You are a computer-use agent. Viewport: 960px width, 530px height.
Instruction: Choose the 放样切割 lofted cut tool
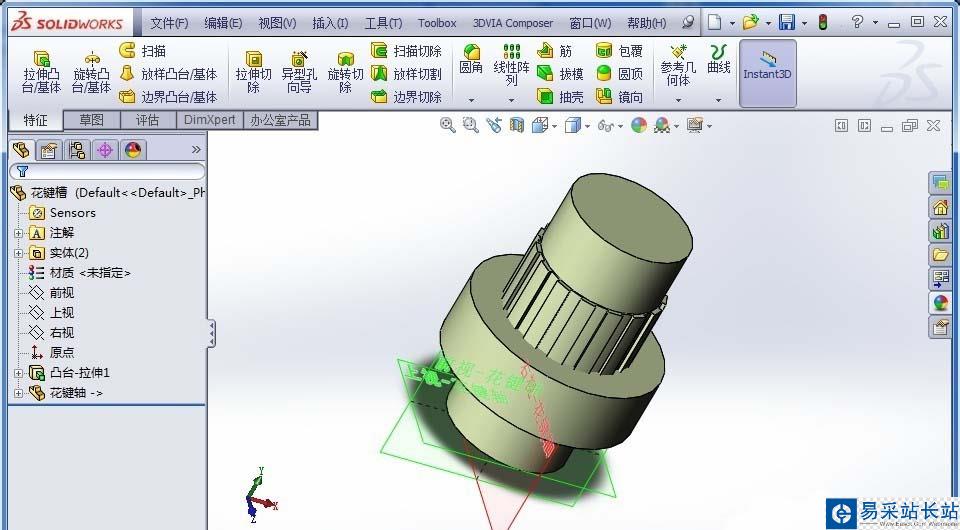tap(406, 74)
